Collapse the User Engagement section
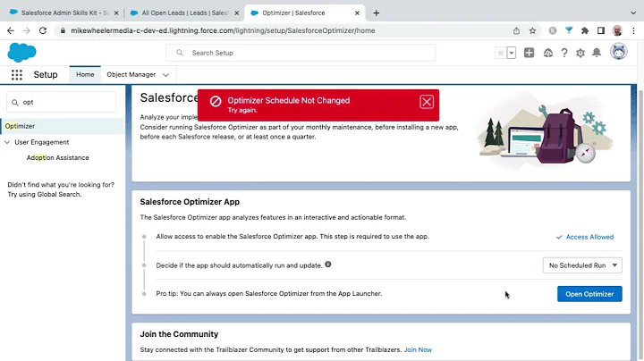This screenshot has height=361, width=644. 7,142
